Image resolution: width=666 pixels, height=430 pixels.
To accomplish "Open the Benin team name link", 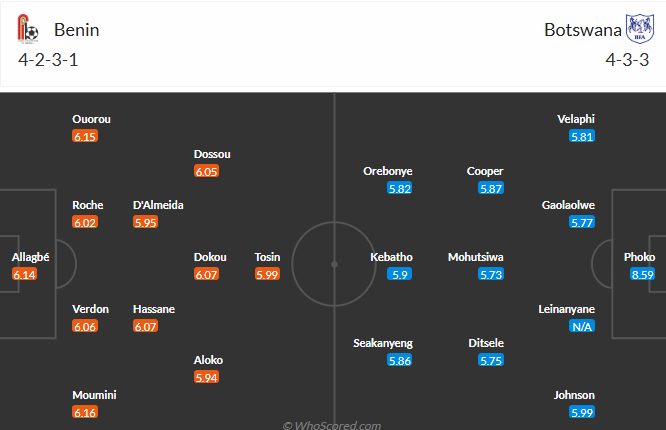I will tap(77, 30).
